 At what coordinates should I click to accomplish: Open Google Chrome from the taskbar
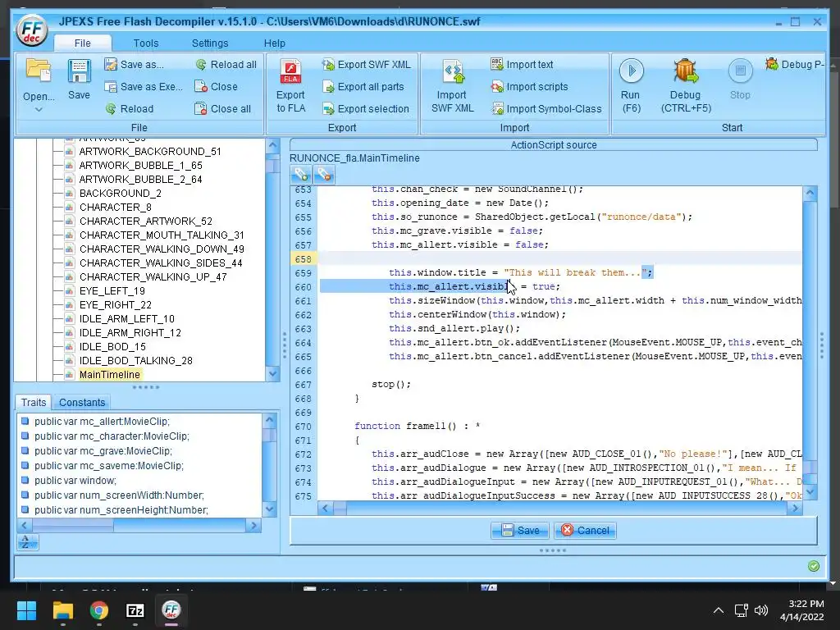[98, 610]
